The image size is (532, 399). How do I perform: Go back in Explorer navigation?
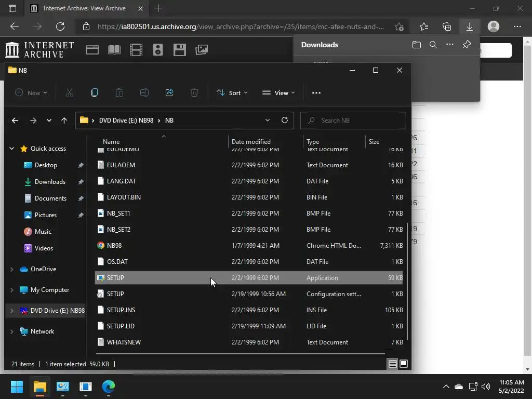click(15, 121)
